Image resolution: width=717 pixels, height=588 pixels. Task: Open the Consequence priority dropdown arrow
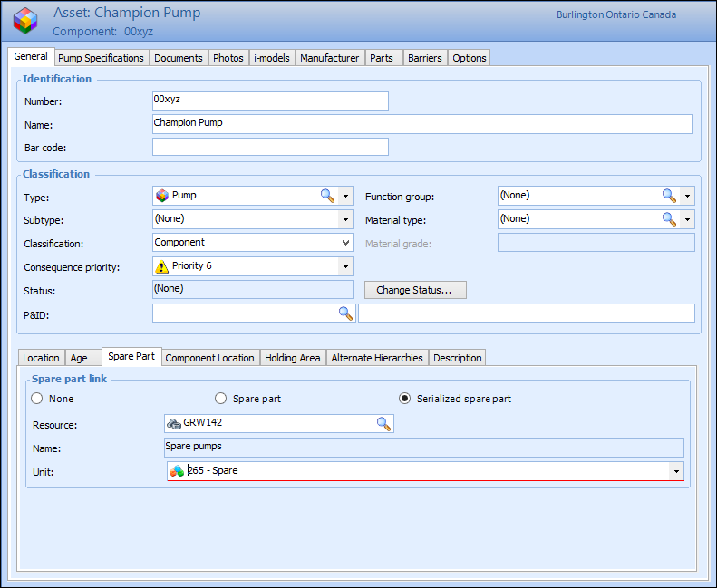[345, 266]
